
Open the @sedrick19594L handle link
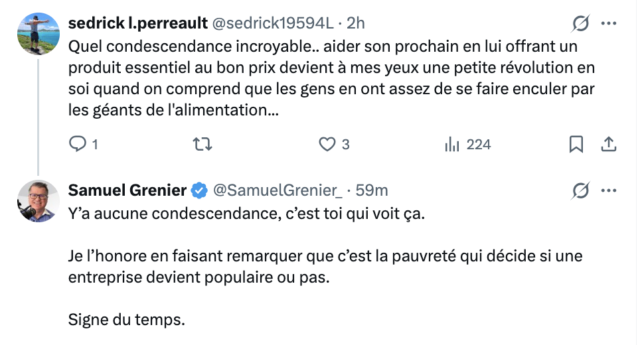[x=272, y=23]
